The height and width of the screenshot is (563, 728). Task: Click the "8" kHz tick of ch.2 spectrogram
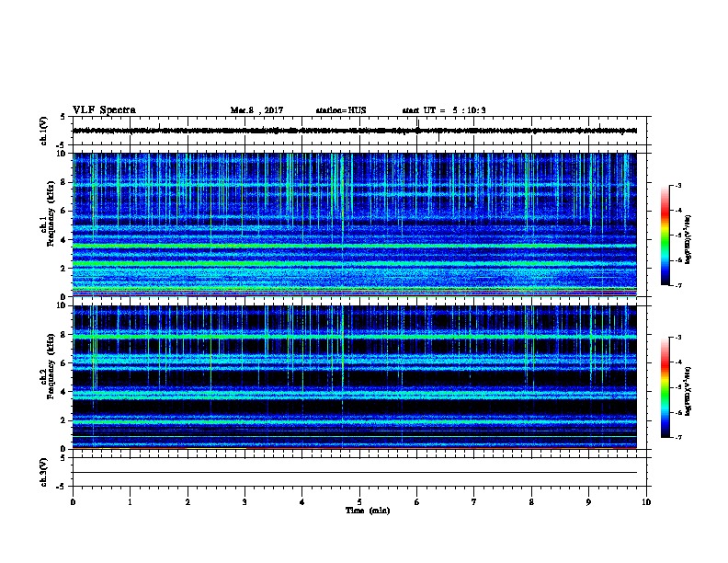point(64,334)
